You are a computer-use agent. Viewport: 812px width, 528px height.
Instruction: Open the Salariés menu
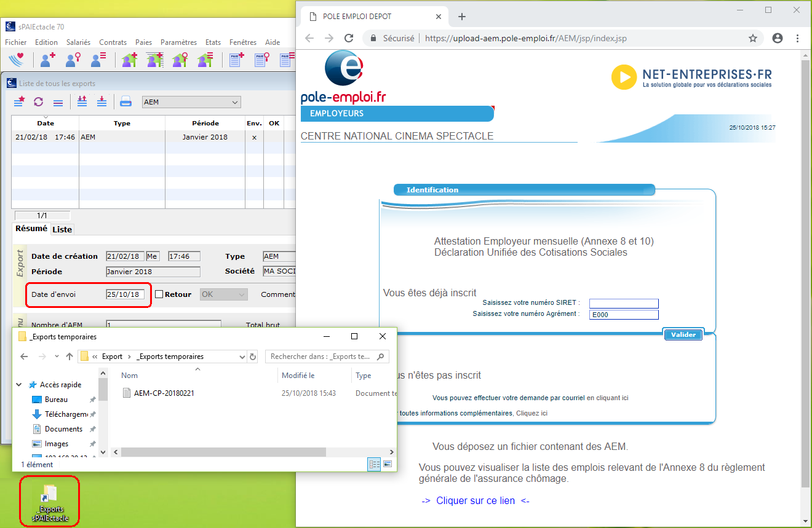tap(78, 42)
